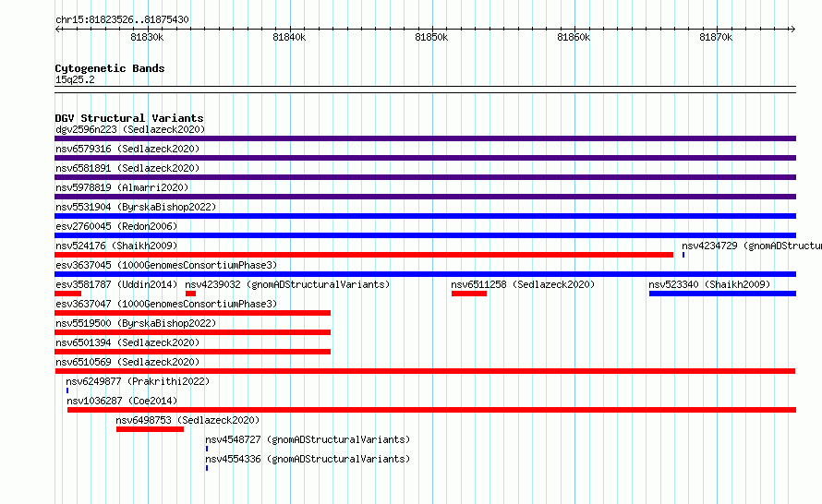Click the purple bar under nsv6581891
The image size is (822, 504).
(425, 177)
